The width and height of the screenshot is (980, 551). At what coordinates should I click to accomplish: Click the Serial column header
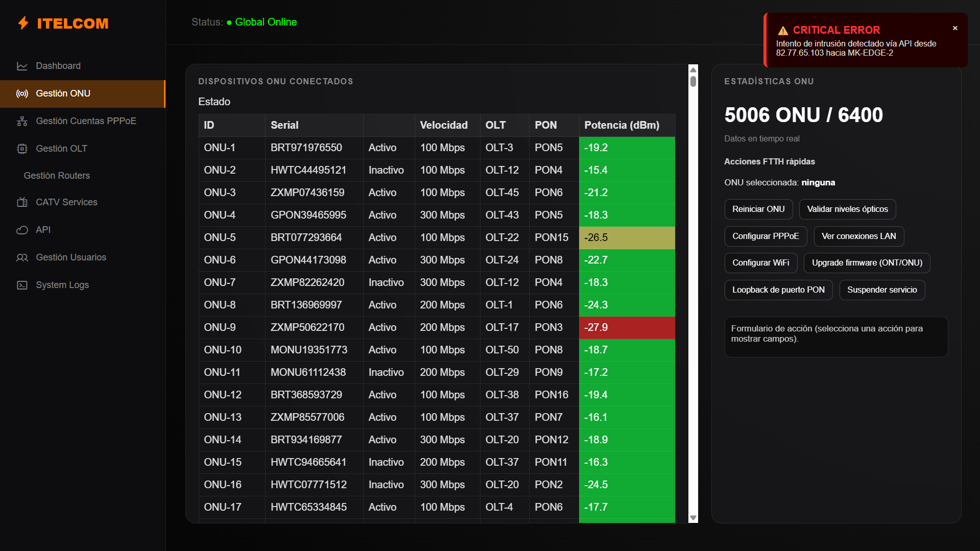[x=314, y=125]
